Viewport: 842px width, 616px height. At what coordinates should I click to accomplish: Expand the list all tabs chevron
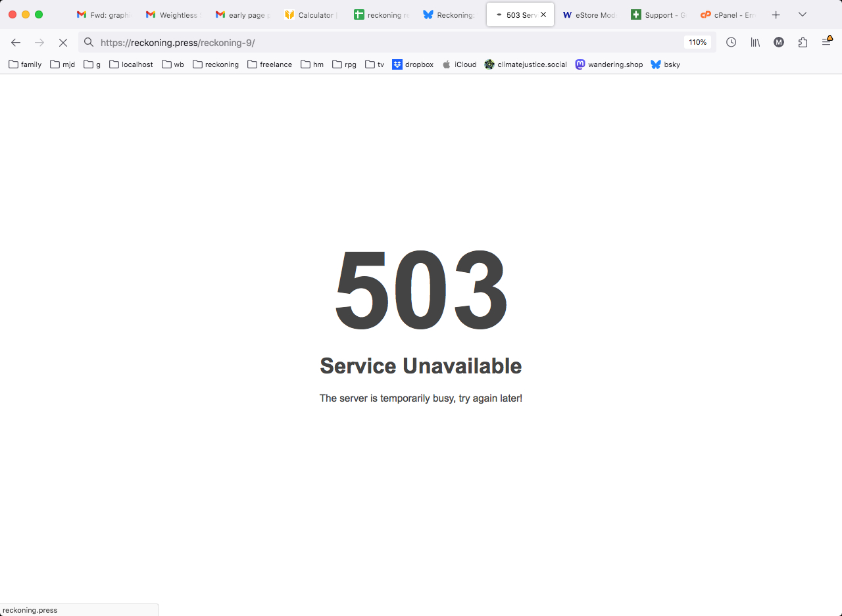803,14
